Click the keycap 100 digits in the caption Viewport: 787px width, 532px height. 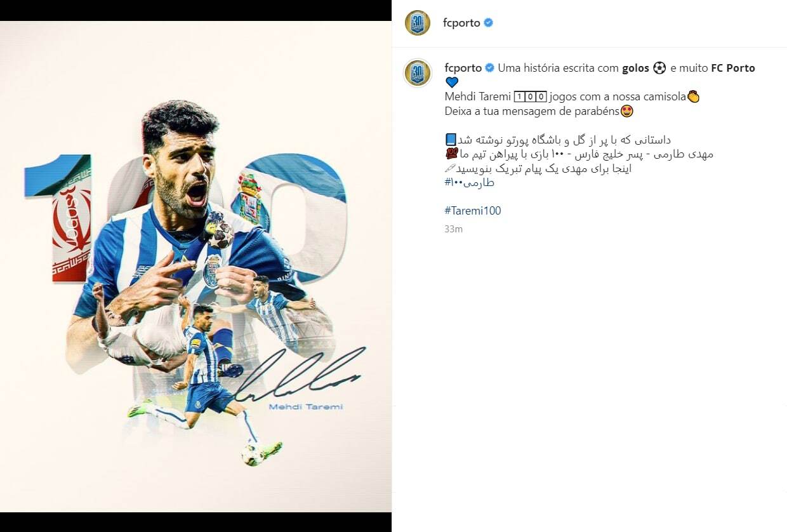point(530,97)
